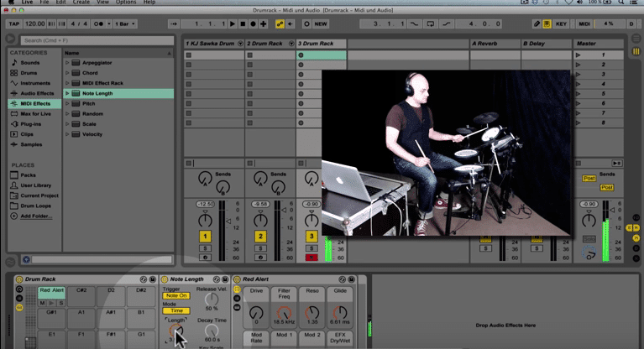Screen dimensions: 644x349
Task: Arm track 3 record button
Action: point(312,258)
